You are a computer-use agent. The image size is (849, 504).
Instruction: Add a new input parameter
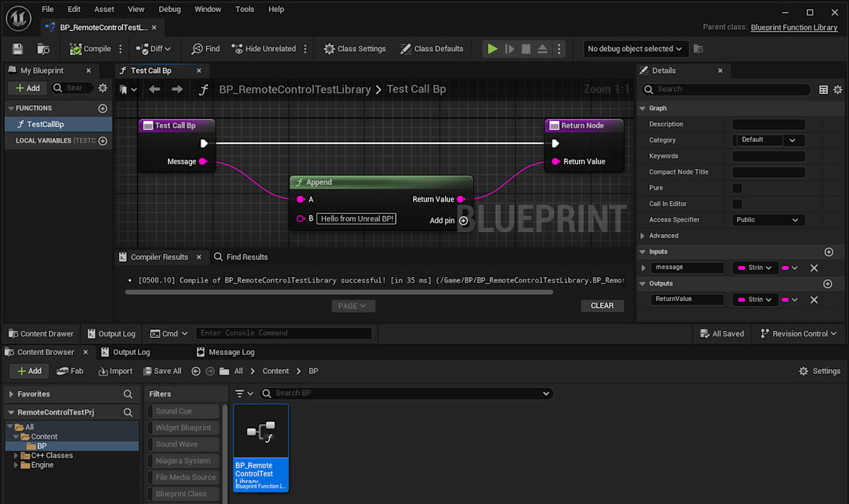click(x=828, y=252)
